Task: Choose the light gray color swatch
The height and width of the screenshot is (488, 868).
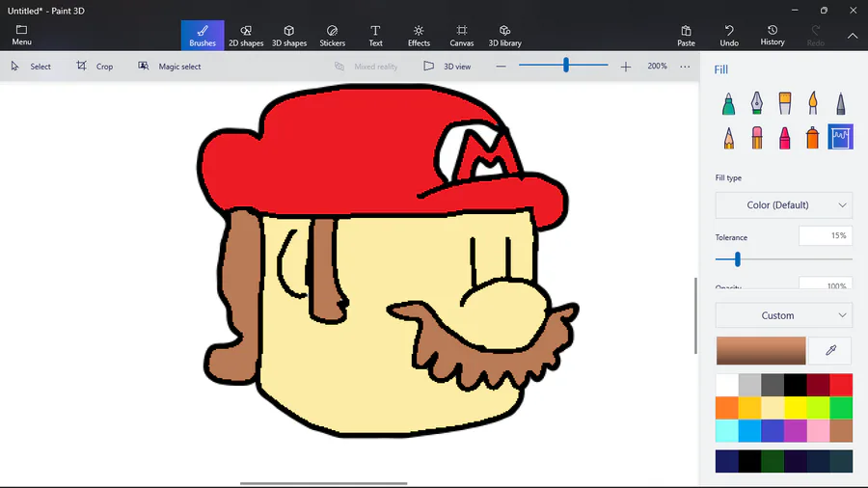Action: (x=749, y=385)
